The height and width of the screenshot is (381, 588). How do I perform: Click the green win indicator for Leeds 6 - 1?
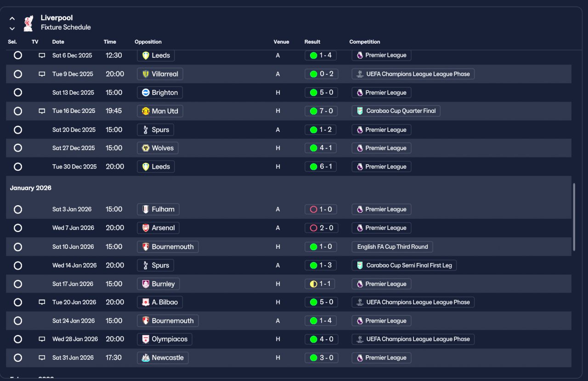314,167
